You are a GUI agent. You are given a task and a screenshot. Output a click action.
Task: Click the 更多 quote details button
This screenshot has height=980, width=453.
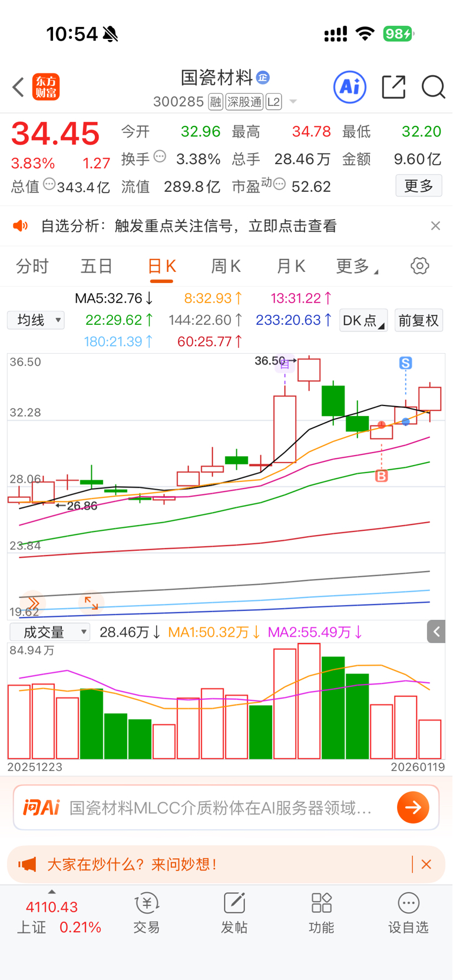pos(419,186)
